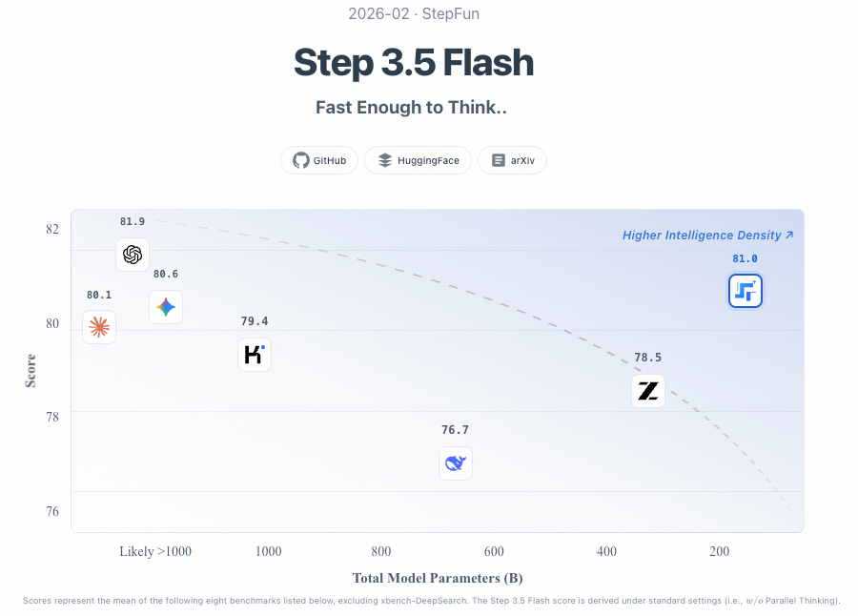The height and width of the screenshot is (616, 858).
Task: Select the DeepSeek whale icon at 76.7
Action: click(456, 463)
